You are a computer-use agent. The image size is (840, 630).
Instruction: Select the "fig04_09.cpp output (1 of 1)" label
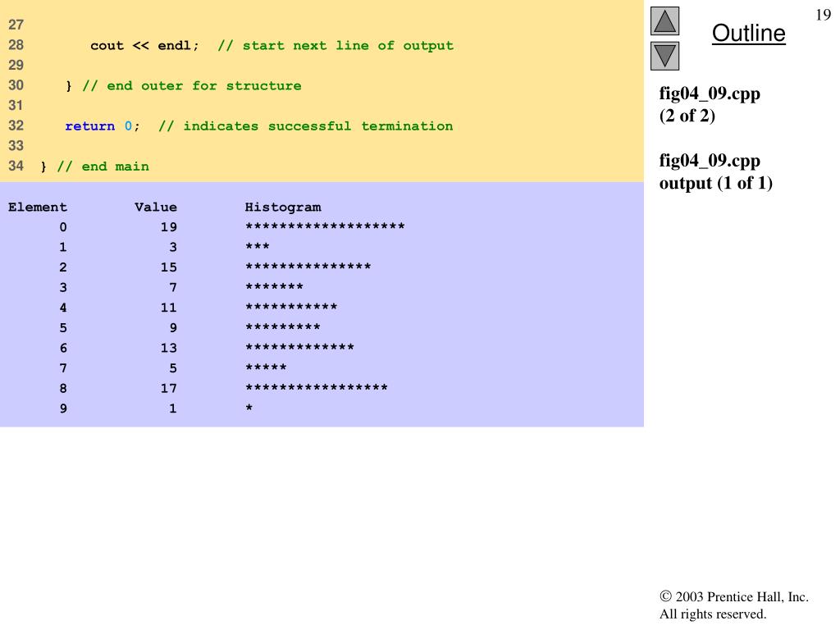[x=715, y=171]
